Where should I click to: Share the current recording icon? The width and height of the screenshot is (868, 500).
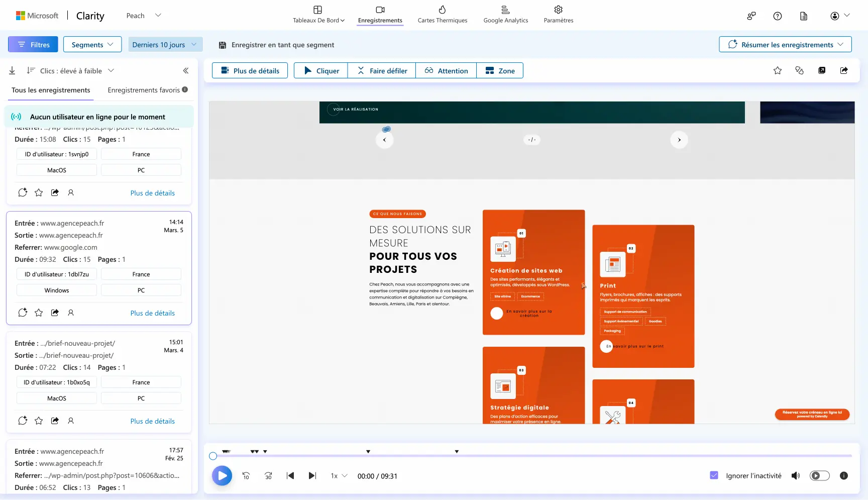click(844, 71)
